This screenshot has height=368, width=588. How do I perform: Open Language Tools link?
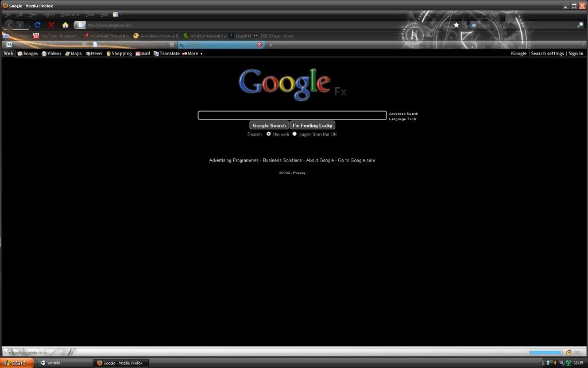(403, 119)
